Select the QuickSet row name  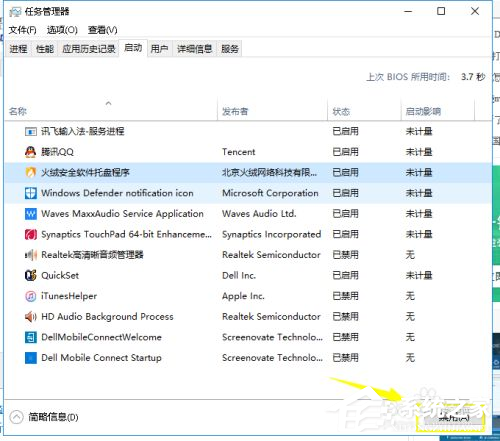(60, 276)
